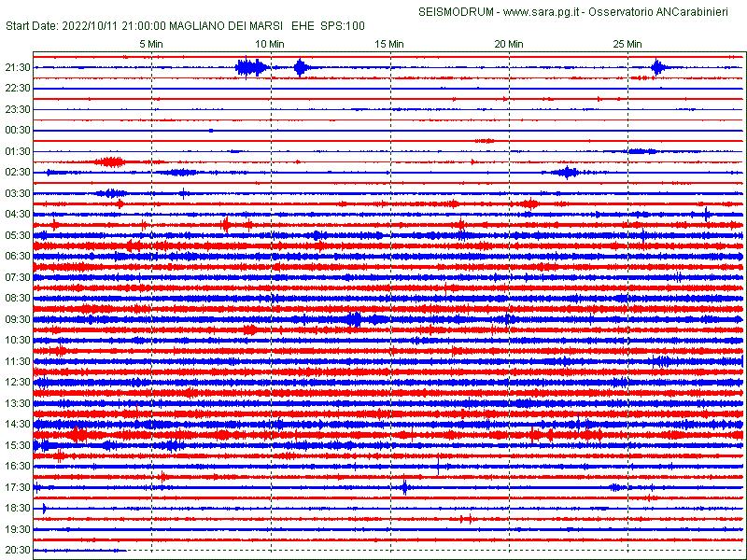The height and width of the screenshot is (560, 747).
Task: Click the 14:30 time label
Action: coord(18,425)
